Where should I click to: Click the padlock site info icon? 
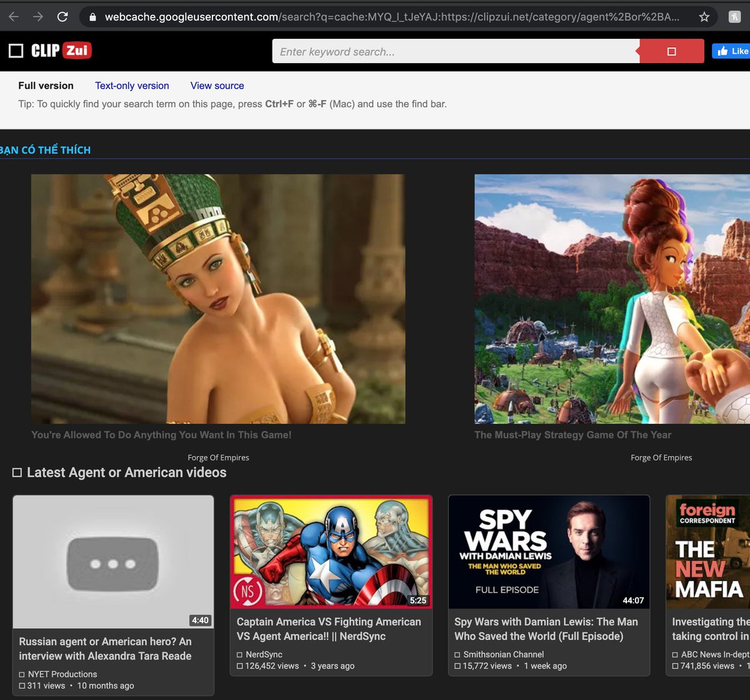point(92,17)
